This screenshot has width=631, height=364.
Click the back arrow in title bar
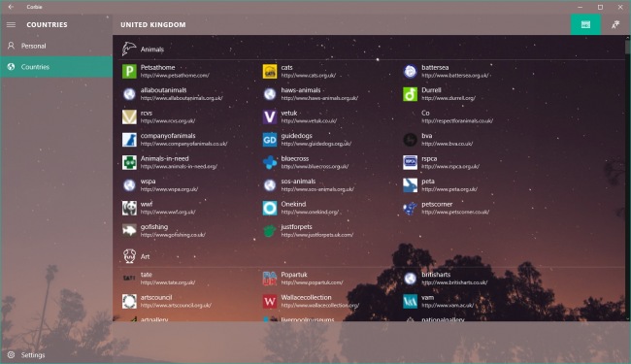[x=11, y=7]
